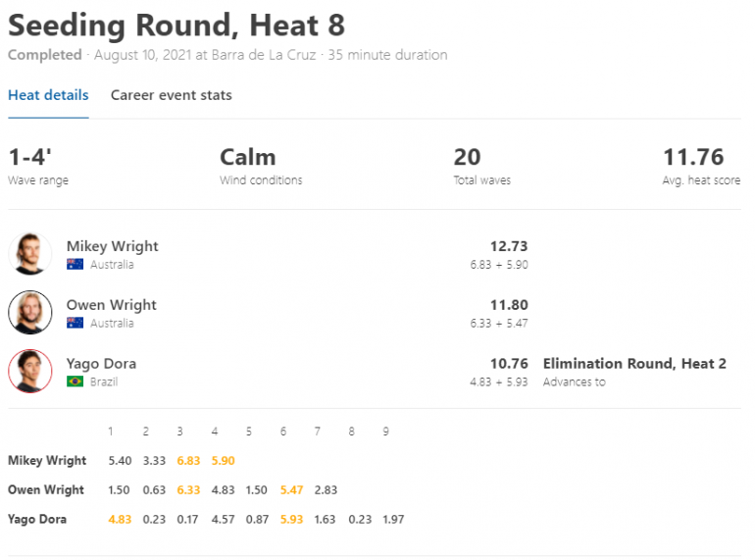Viewport: 755px width, 560px height.
Task: Click the Owen Wright name in results
Action: [111, 305]
